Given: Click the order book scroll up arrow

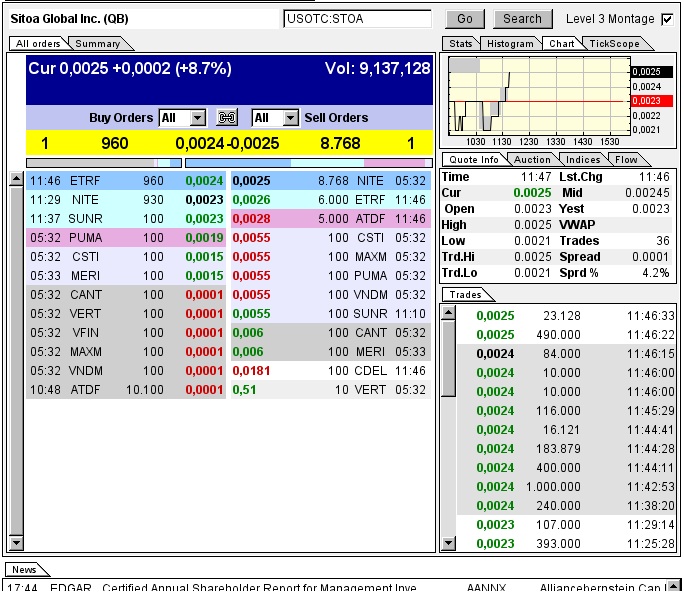Looking at the screenshot, I should (x=16, y=180).
